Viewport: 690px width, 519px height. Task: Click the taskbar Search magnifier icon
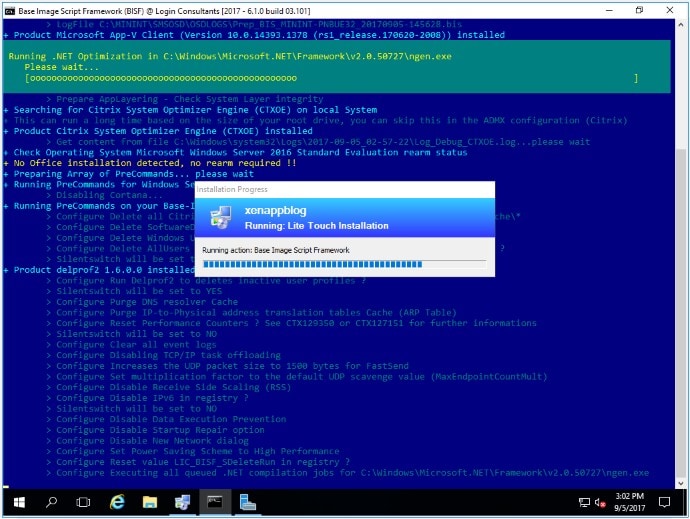51,502
